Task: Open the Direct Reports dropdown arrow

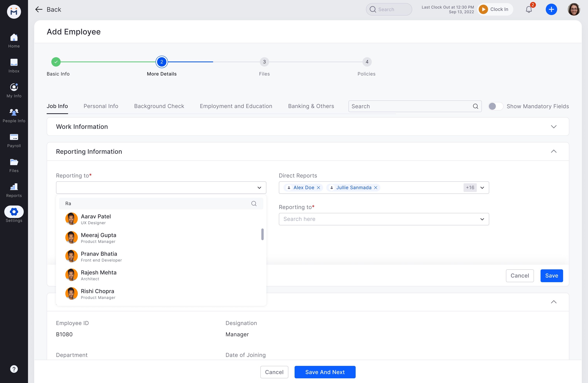Action: pyautogui.click(x=482, y=188)
